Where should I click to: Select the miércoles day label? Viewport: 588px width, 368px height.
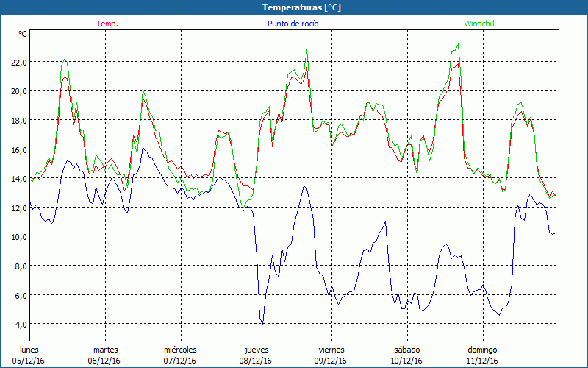[180, 350]
